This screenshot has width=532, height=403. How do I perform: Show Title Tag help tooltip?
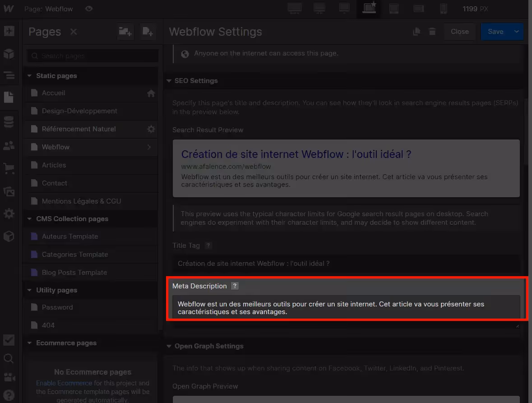click(208, 245)
